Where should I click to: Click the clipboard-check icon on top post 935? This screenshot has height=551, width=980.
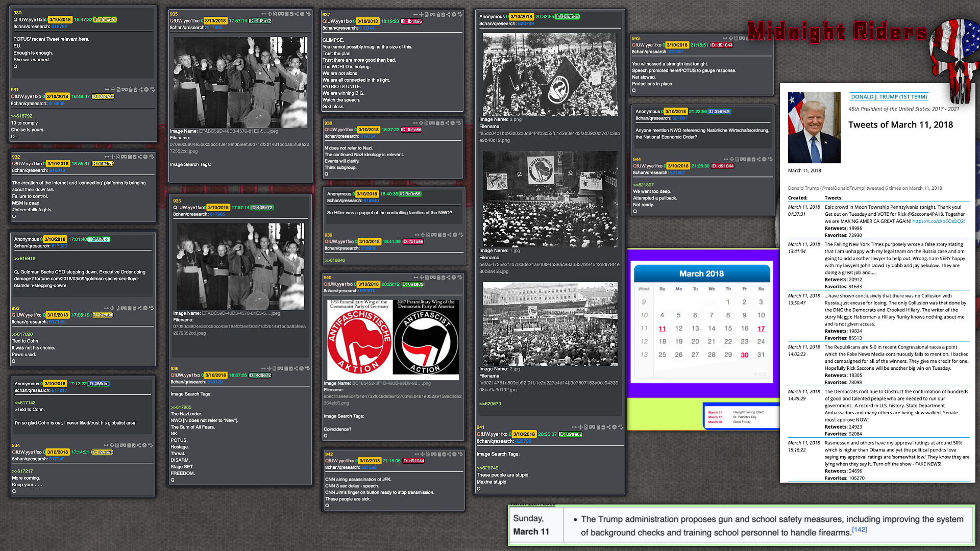pyautogui.click(x=291, y=14)
